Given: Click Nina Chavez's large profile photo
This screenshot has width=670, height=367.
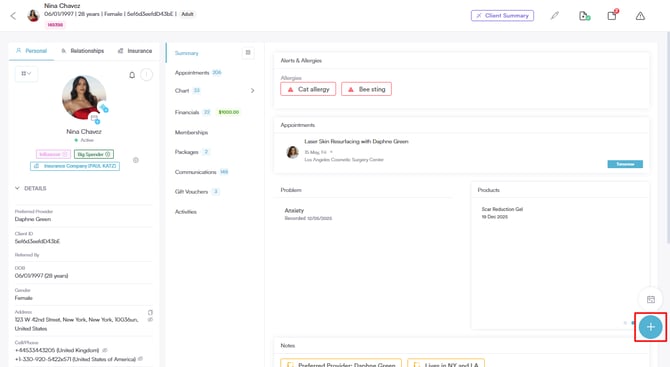Looking at the screenshot, I should [84, 97].
